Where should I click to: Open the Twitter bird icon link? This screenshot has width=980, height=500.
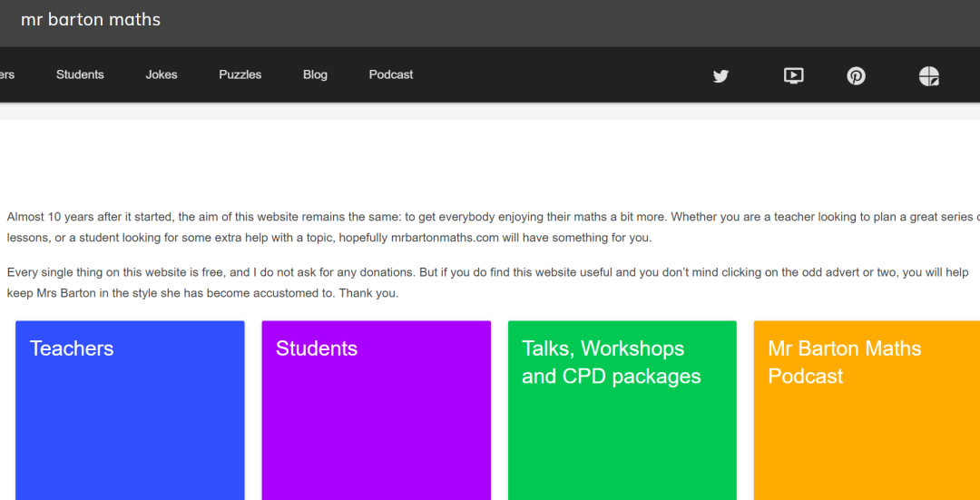720,76
